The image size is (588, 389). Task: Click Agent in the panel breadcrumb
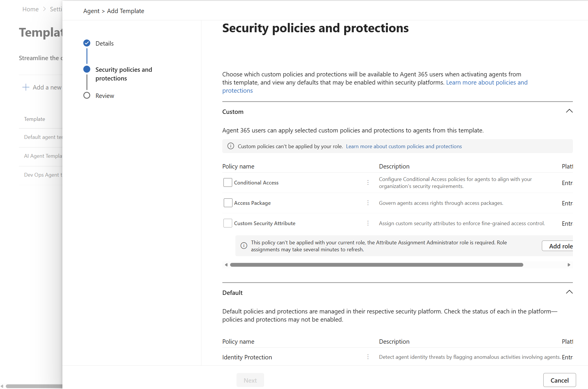click(91, 11)
